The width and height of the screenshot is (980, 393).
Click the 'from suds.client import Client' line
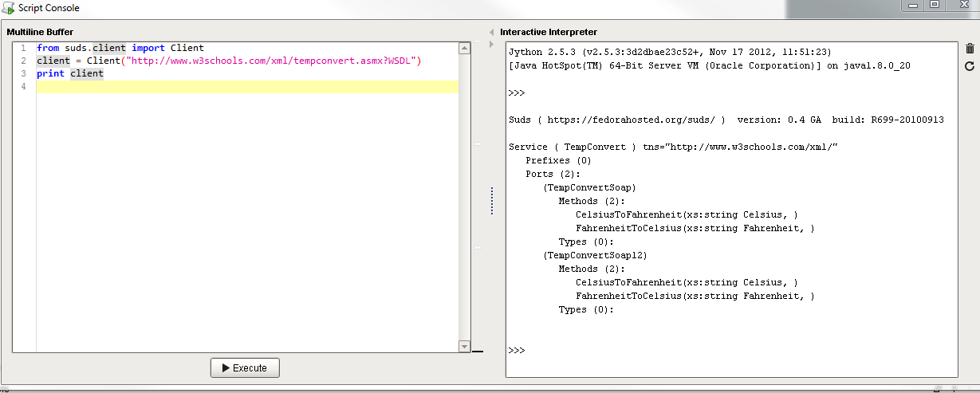click(x=120, y=48)
